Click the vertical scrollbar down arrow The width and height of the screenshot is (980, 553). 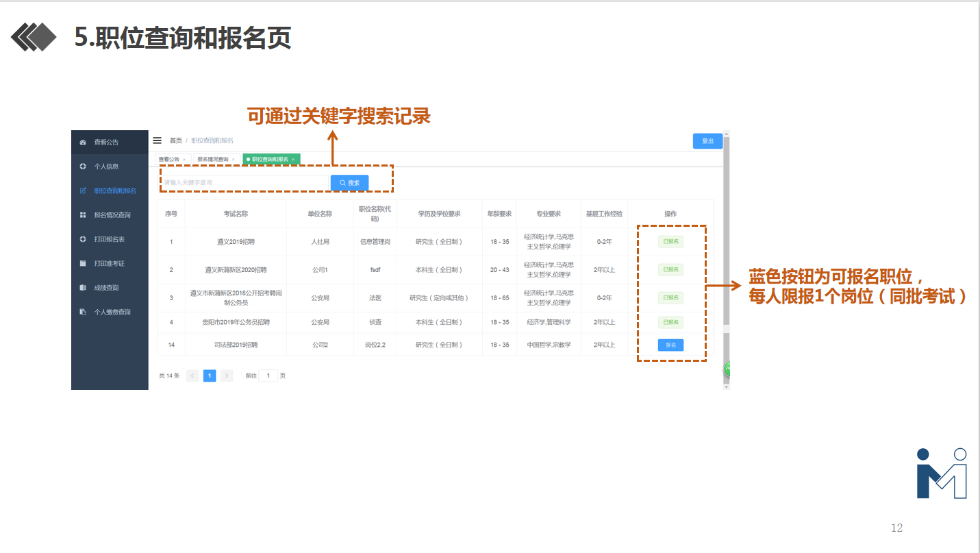click(727, 387)
